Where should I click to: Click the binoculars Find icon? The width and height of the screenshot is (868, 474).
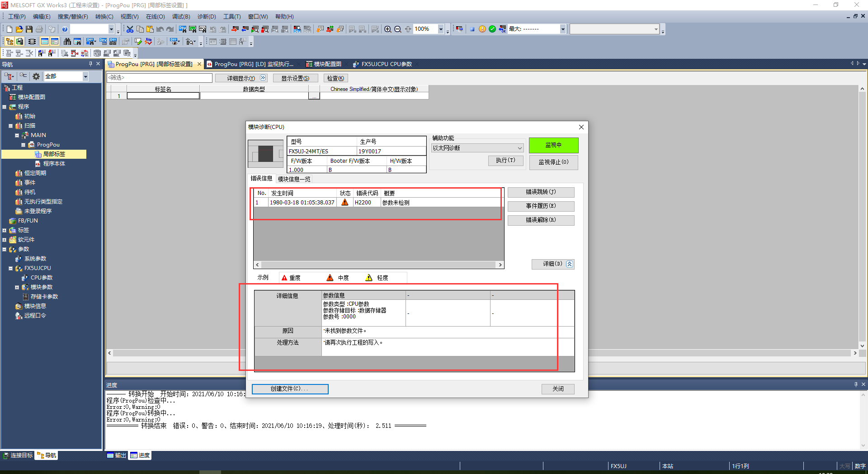point(67,42)
